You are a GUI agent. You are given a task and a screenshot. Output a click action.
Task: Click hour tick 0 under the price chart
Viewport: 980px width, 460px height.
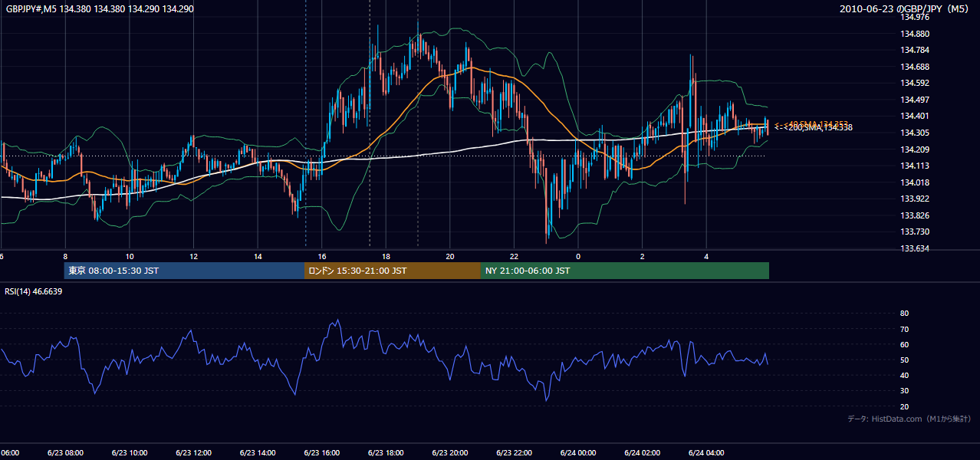pos(578,256)
